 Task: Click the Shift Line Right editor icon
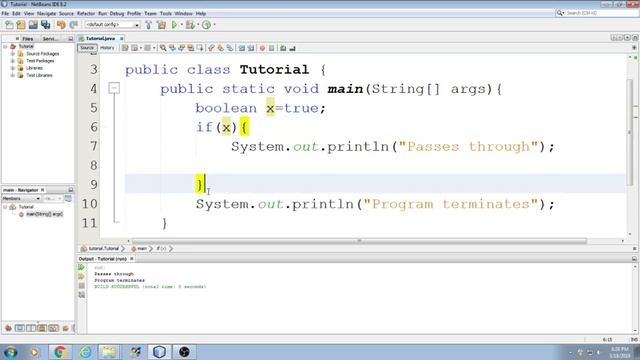(x=251, y=48)
